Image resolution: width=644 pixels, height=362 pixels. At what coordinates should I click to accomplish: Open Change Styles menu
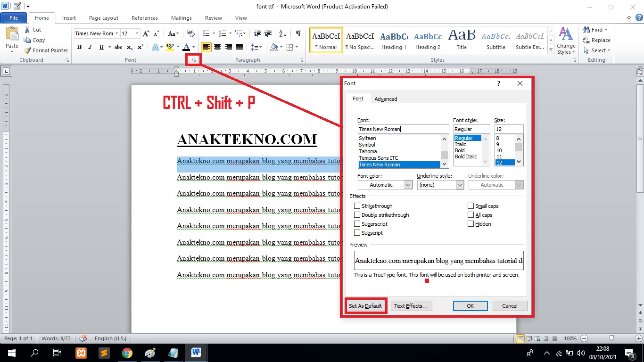[x=566, y=41]
